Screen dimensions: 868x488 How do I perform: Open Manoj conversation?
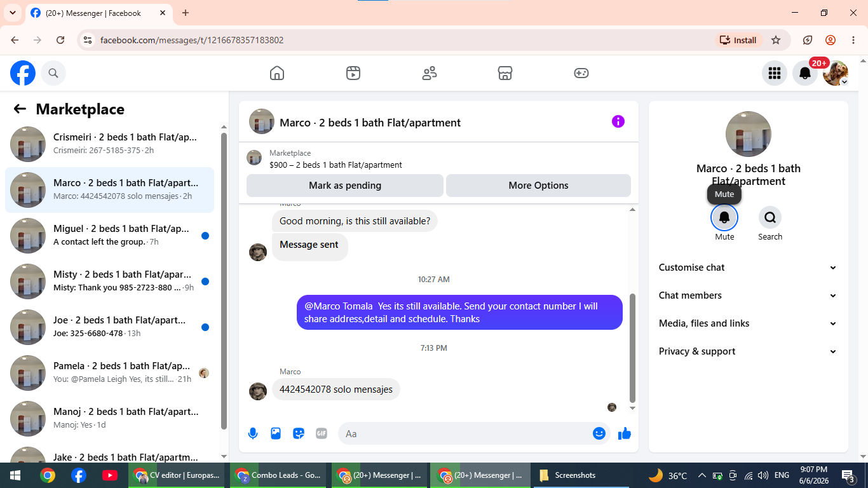(109, 419)
